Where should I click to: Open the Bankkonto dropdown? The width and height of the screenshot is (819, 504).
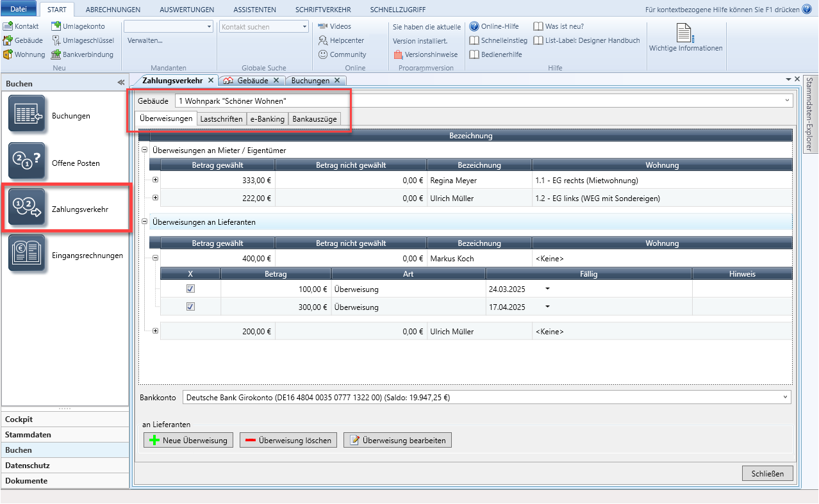click(x=786, y=397)
